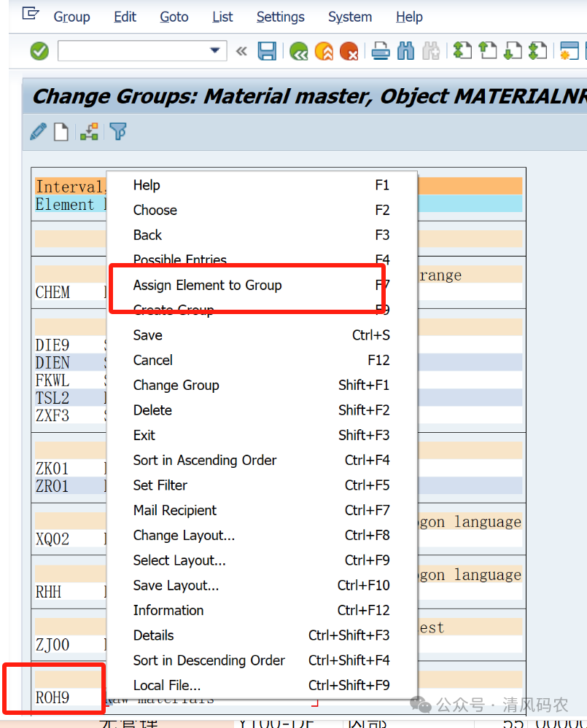Open the Settings menu in menu bar
Viewport: 587px width, 728px height.
click(280, 17)
